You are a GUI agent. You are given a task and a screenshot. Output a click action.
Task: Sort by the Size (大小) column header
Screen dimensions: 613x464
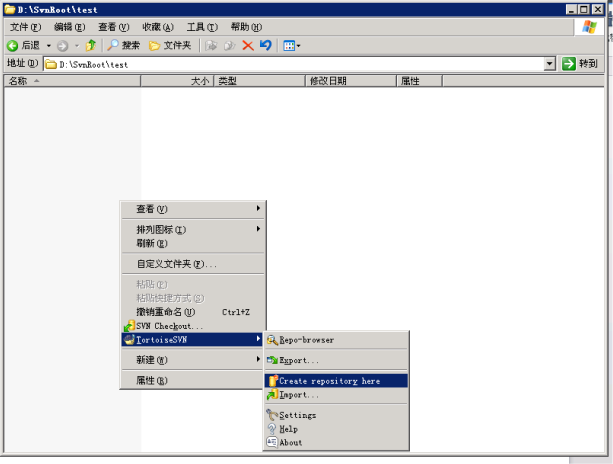tap(177, 81)
